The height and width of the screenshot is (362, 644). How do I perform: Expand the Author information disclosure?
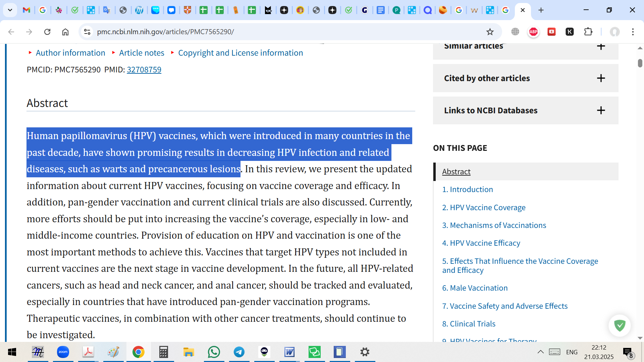(x=70, y=53)
